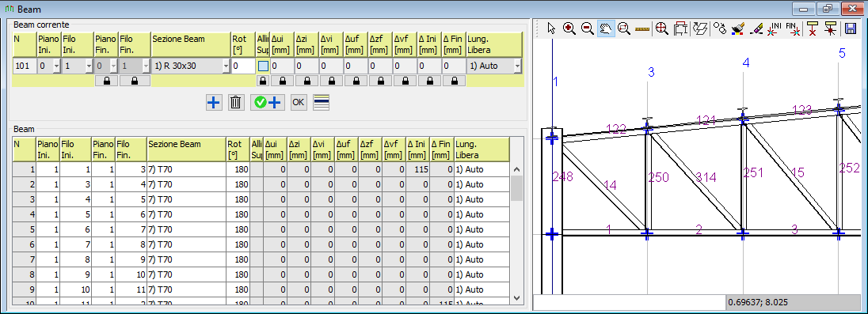Open the color paintbrush tool
Viewport: 868px width, 314px height.
(x=737, y=28)
